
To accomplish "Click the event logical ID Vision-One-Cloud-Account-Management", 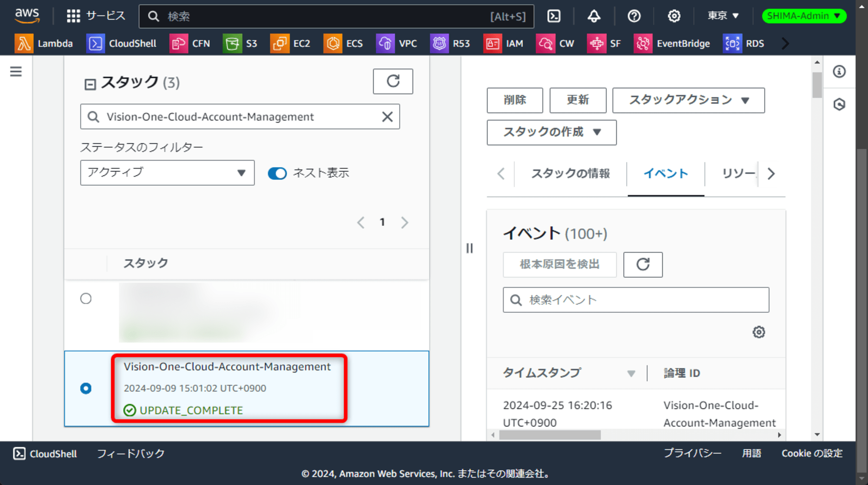I will 719,414.
